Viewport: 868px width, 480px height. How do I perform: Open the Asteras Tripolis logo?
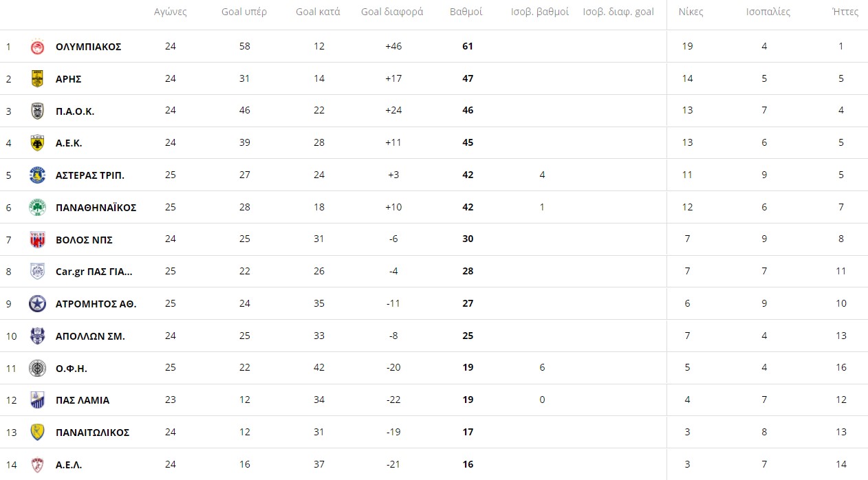tap(37, 175)
